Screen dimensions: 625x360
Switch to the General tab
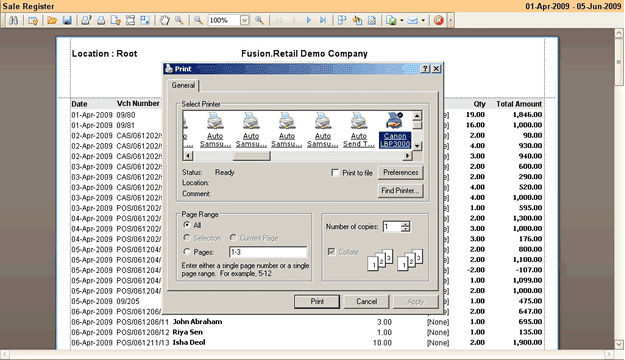(183, 85)
